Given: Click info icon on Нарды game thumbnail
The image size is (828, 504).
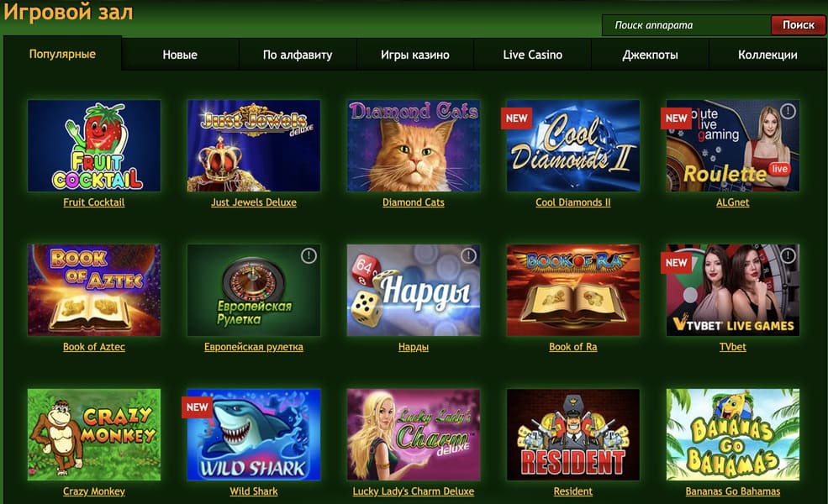Looking at the screenshot, I should click(468, 256).
